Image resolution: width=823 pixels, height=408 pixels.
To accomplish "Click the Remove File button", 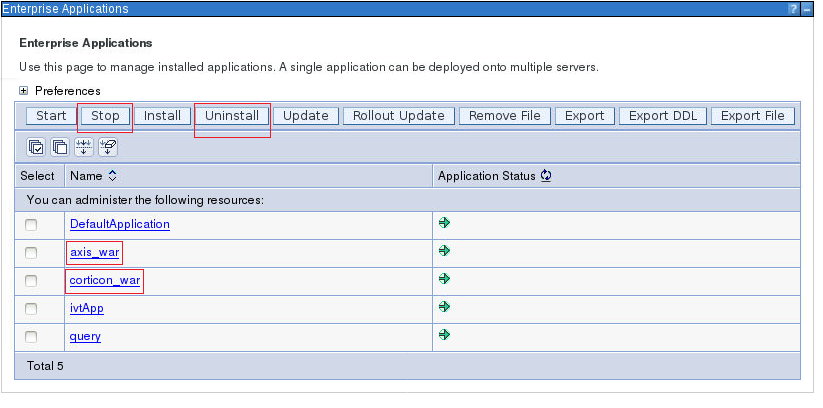I will (505, 116).
